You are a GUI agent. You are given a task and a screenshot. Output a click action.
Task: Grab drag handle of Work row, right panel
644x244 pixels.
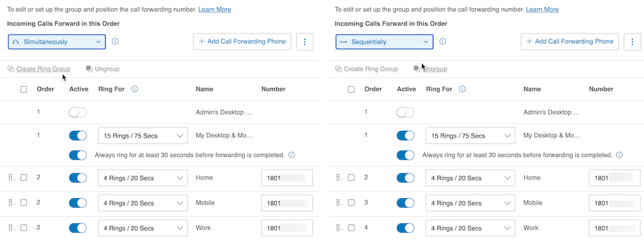tap(339, 227)
